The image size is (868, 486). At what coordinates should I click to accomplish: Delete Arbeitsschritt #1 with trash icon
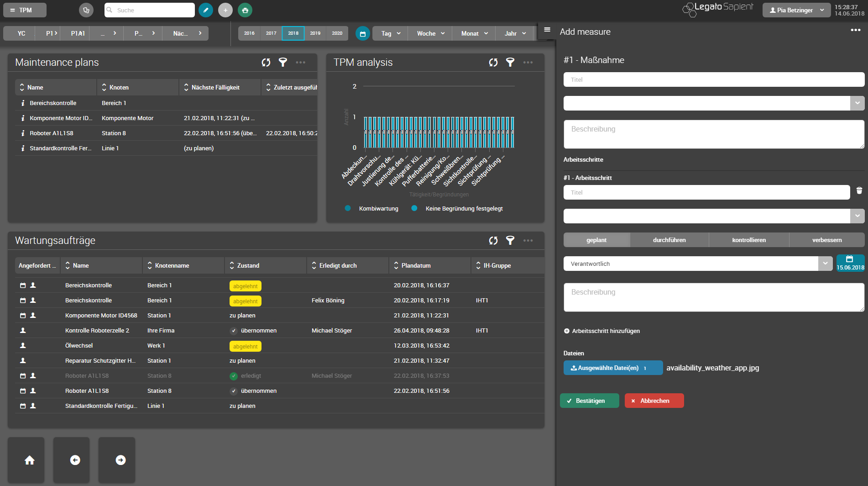(859, 191)
